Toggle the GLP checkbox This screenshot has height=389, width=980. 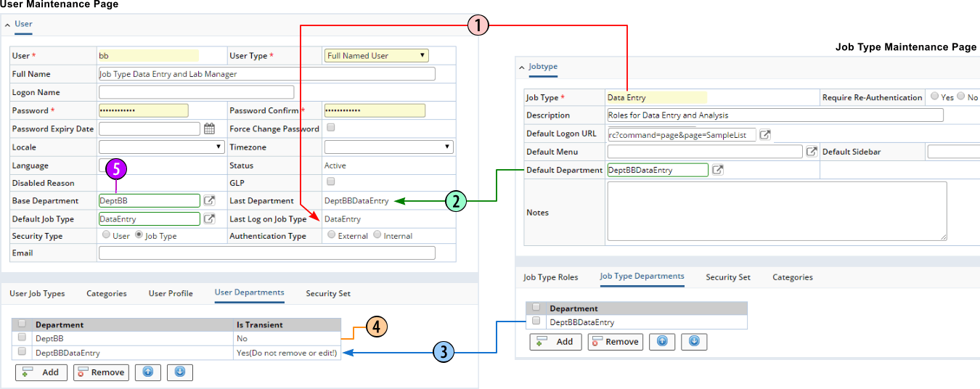pos(331,181)
